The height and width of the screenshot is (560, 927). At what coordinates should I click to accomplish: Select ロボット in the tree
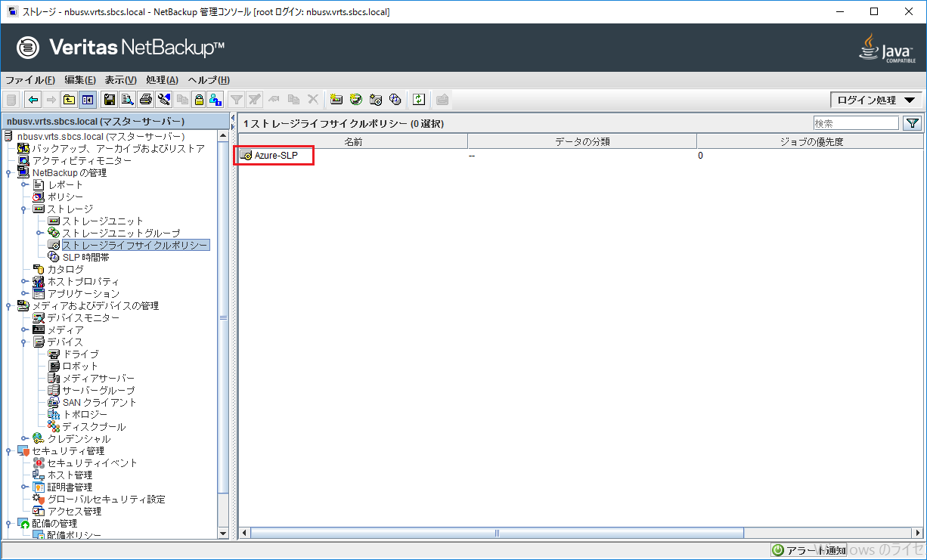[x=80, y=367]
